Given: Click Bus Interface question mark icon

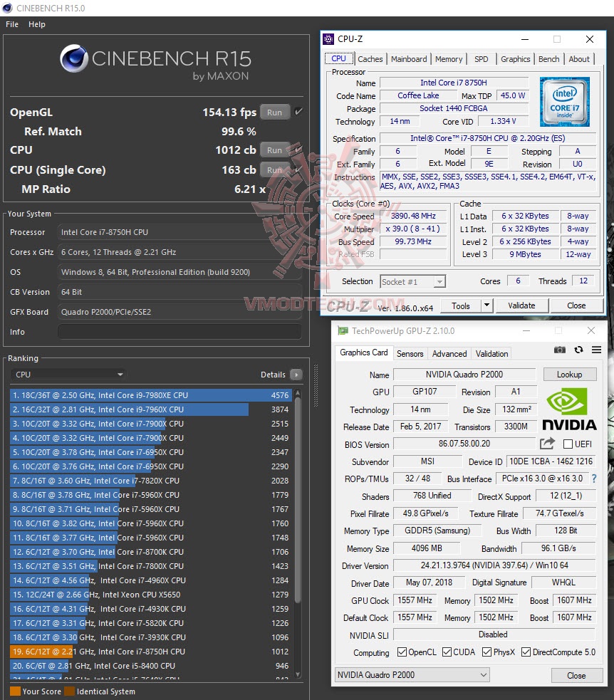Looking at the screenshot, I should [594, 479].
